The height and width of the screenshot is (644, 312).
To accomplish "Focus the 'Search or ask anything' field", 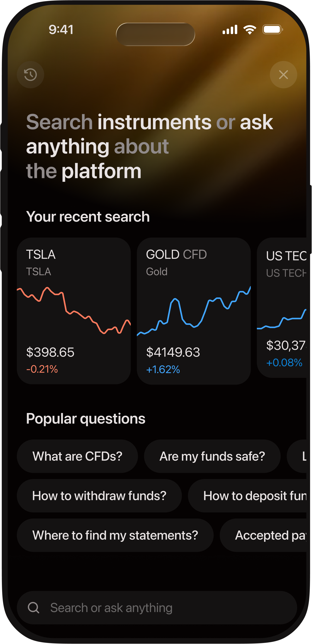I will (x=157, y=608).
